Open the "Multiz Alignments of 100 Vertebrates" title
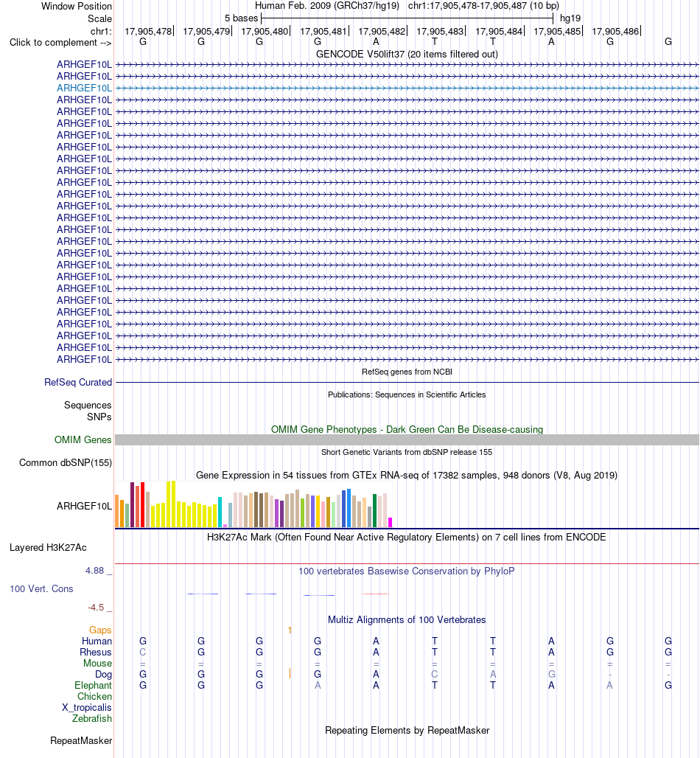 tap(407, 619)
